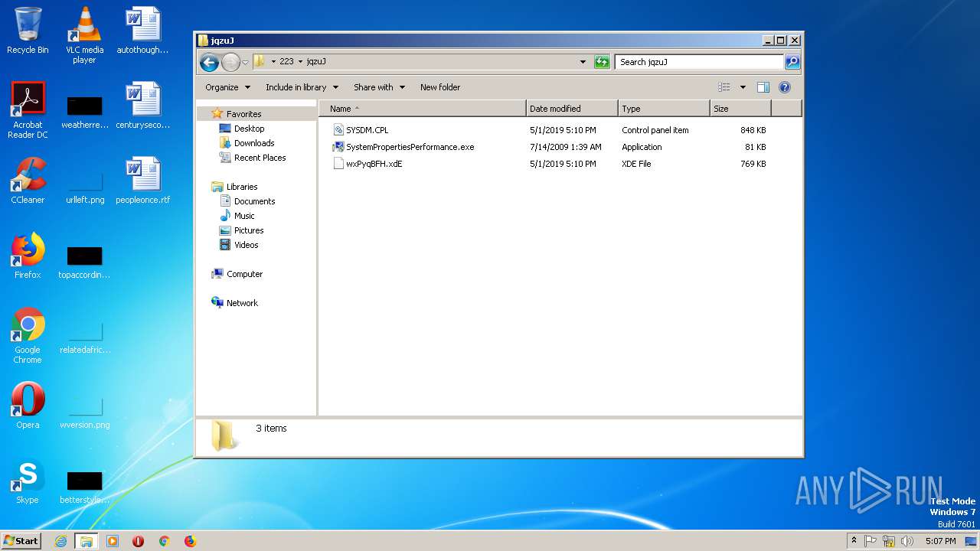Click the New folder button
The image size is (980, 551).
click(440, 87)
